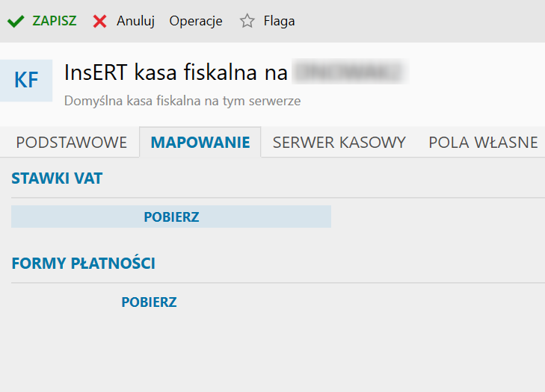545x392 pixels.
Task: Click the Domyślna kasa fiskalna description line
Action: pyautogui.click(x=182, y=101)
